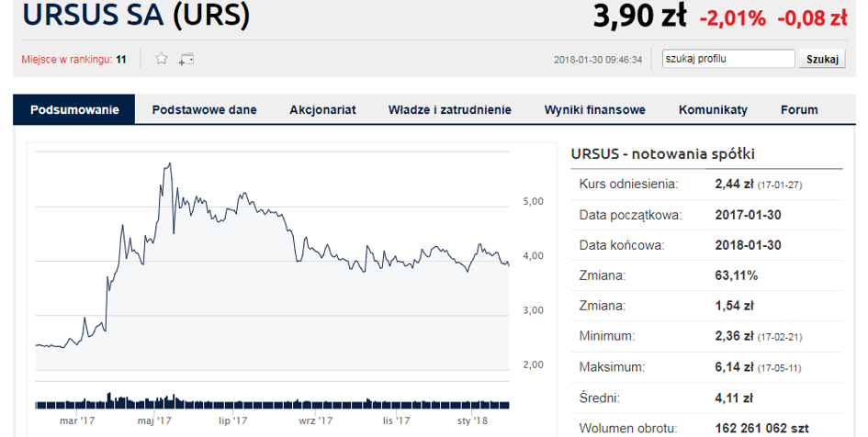
Task: Click the volume bars under the chart
Action: point(272,402)
